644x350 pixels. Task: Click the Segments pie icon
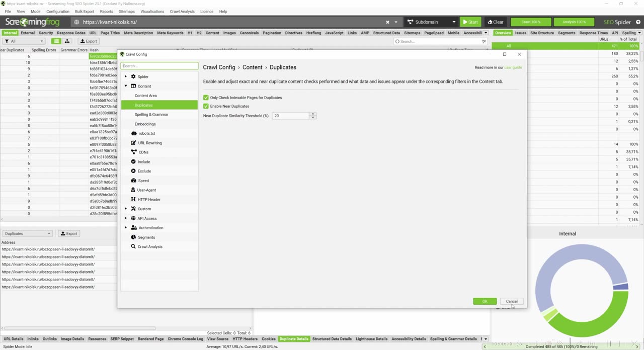pos(133,237)
